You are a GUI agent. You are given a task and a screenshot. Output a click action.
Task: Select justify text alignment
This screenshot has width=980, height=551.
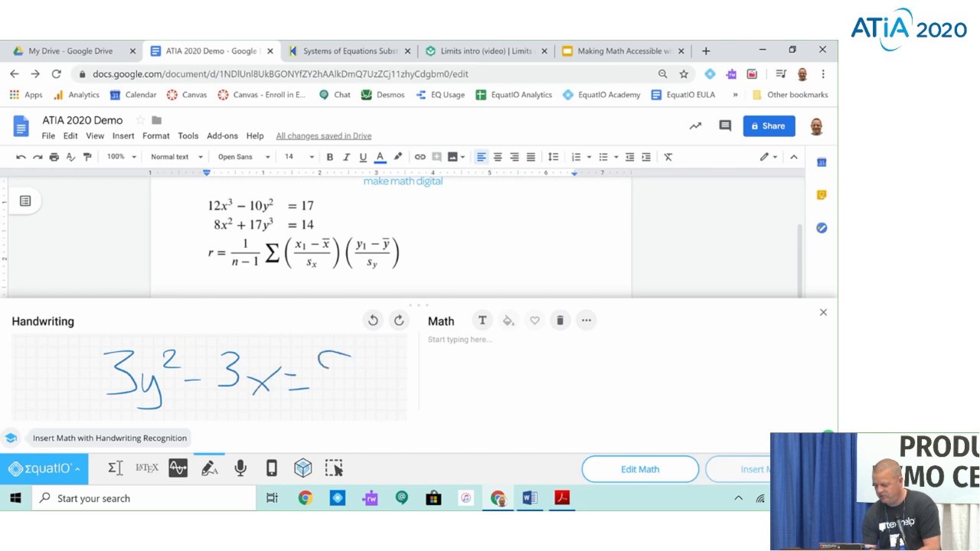click(531, 157)
